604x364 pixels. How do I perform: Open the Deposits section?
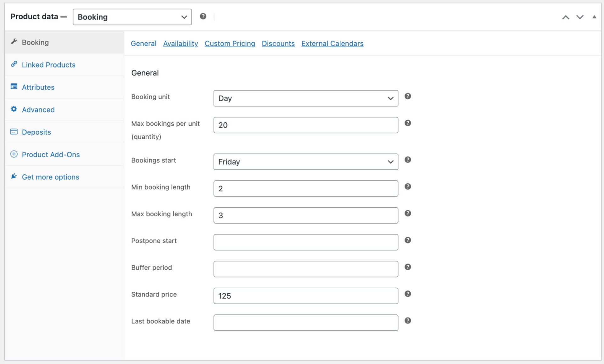pyautogui.click(x=64, y=132)
